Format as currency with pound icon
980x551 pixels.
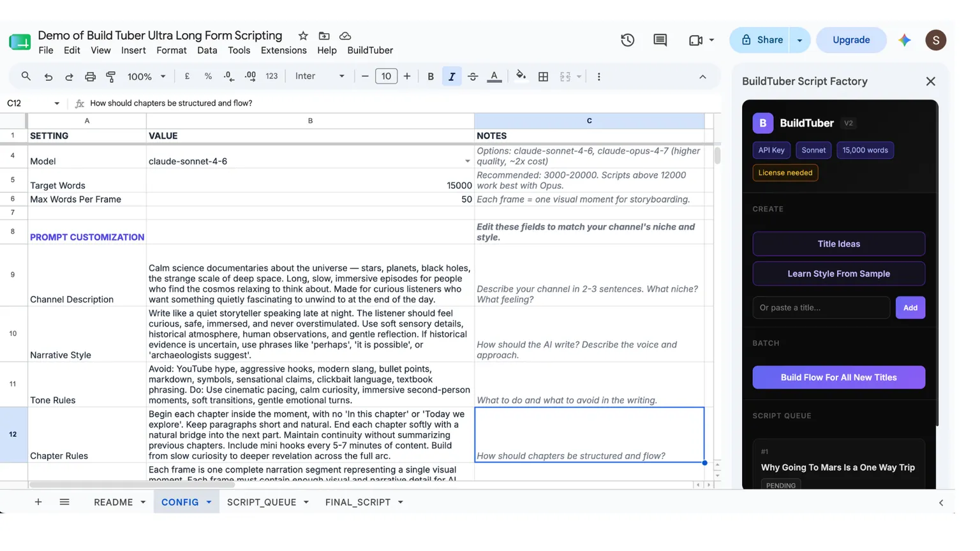coord(187,77)
